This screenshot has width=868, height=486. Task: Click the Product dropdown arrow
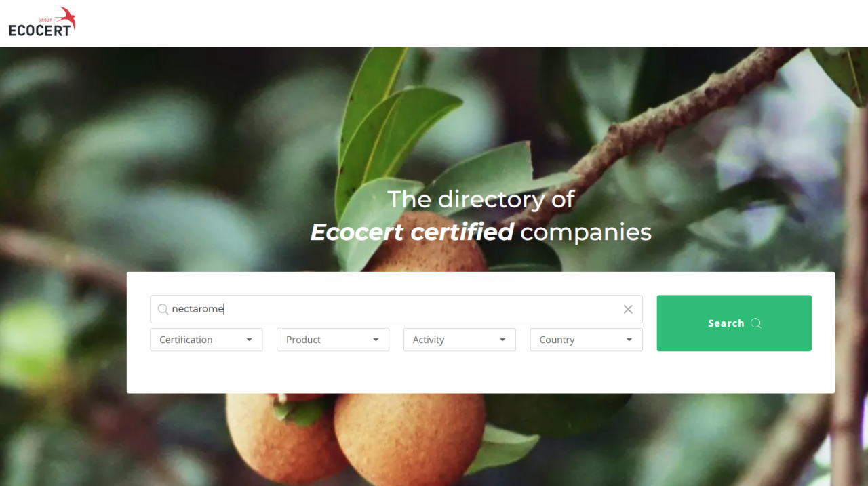coord(376,340)
